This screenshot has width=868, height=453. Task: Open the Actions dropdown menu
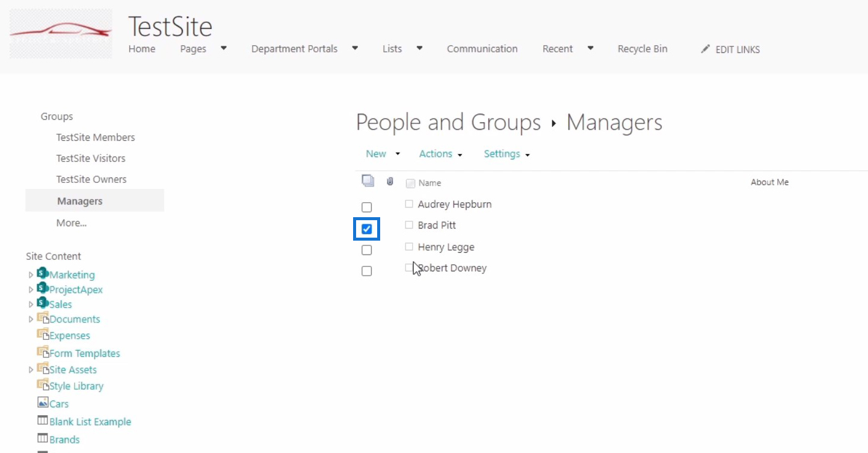440,154
